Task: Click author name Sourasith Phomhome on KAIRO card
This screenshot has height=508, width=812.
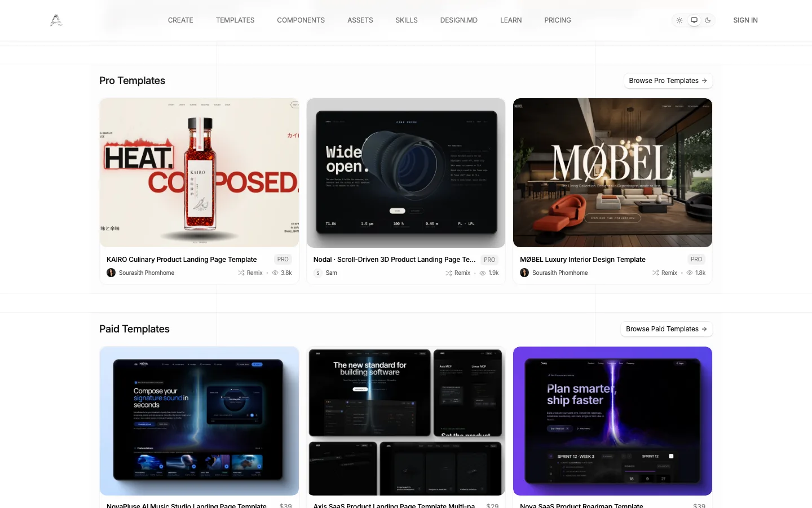Action: click(147, 273)
